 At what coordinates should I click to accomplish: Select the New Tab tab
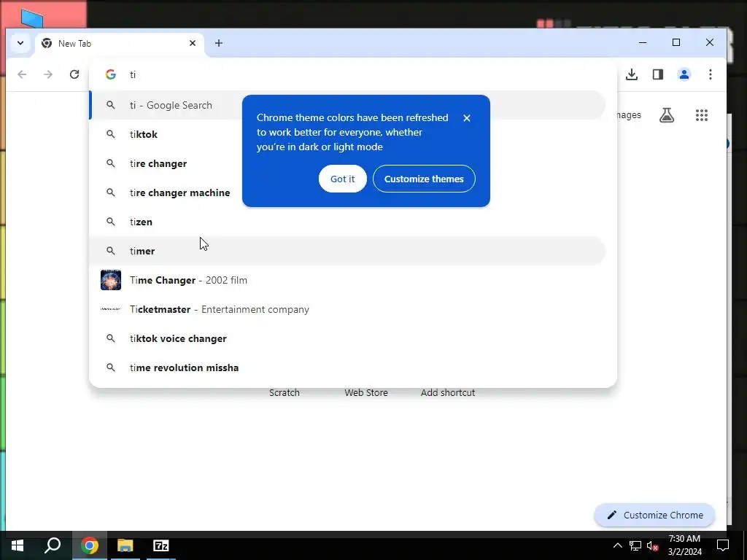[x=119, y=44]
